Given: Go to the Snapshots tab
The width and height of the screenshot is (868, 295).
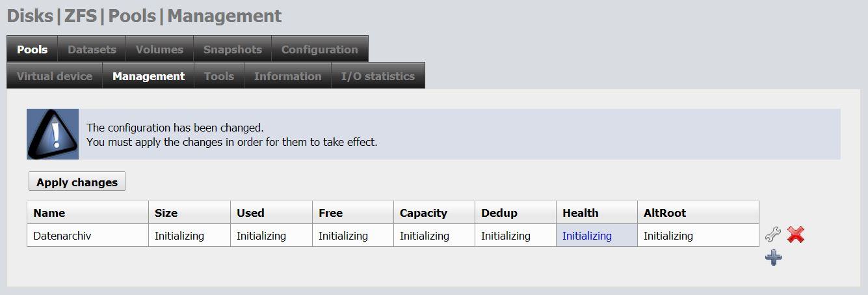Looking at the screenshot, I should point(232,49).
